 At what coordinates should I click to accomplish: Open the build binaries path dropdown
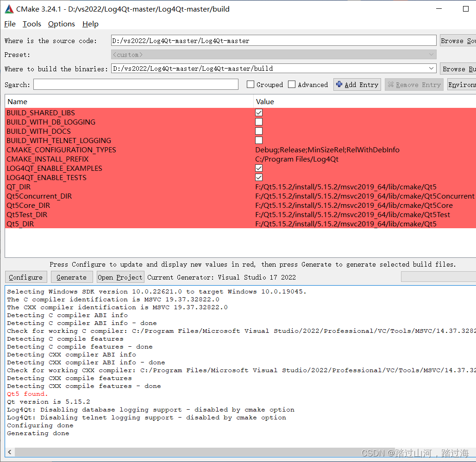431,69
